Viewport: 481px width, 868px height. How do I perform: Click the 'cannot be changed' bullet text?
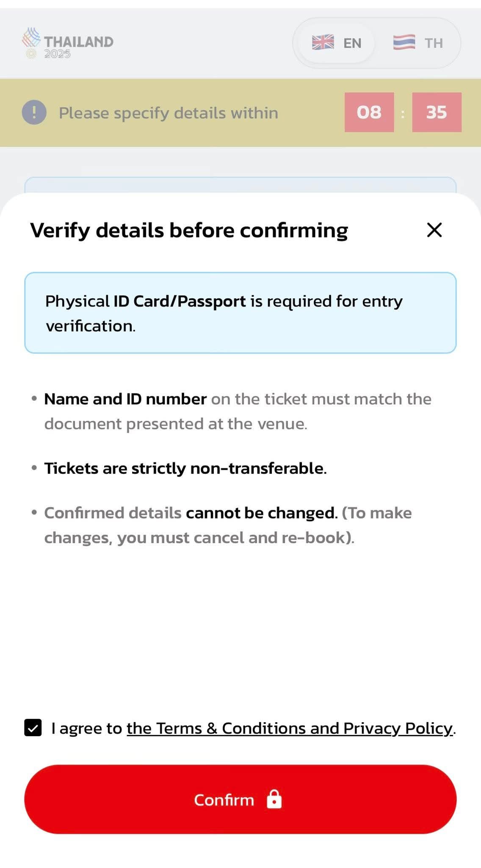click(260, 513)
